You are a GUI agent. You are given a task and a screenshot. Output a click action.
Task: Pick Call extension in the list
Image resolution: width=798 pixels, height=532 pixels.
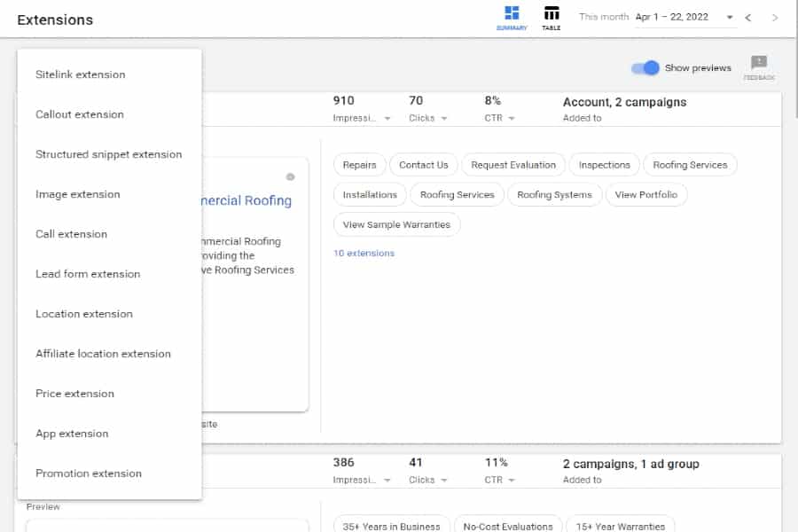(109, 234)
